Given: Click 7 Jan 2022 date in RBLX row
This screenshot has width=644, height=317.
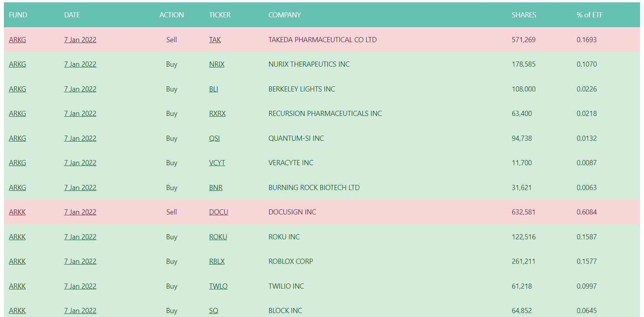Looking at the screenshot, I should point(80,261).
